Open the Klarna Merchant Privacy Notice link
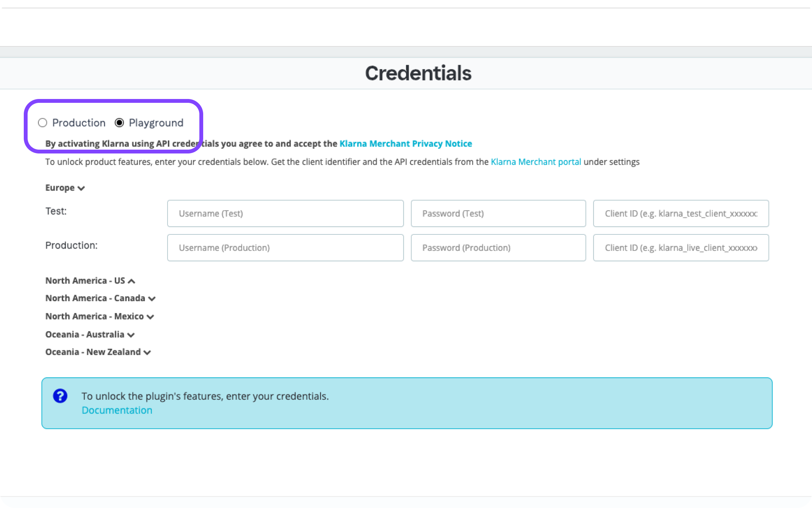This screenshot has height=508, width=812. click(x=406, y=143)
